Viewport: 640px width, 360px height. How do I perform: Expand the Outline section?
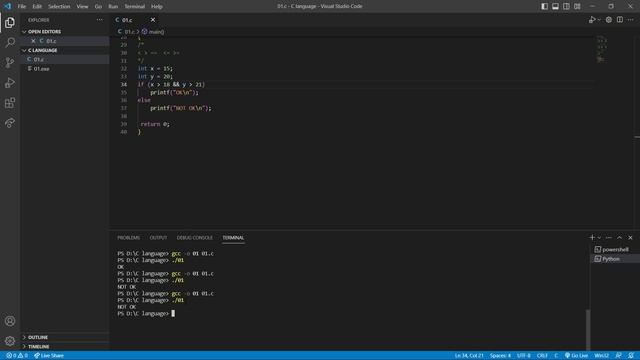tap(65, 337)
